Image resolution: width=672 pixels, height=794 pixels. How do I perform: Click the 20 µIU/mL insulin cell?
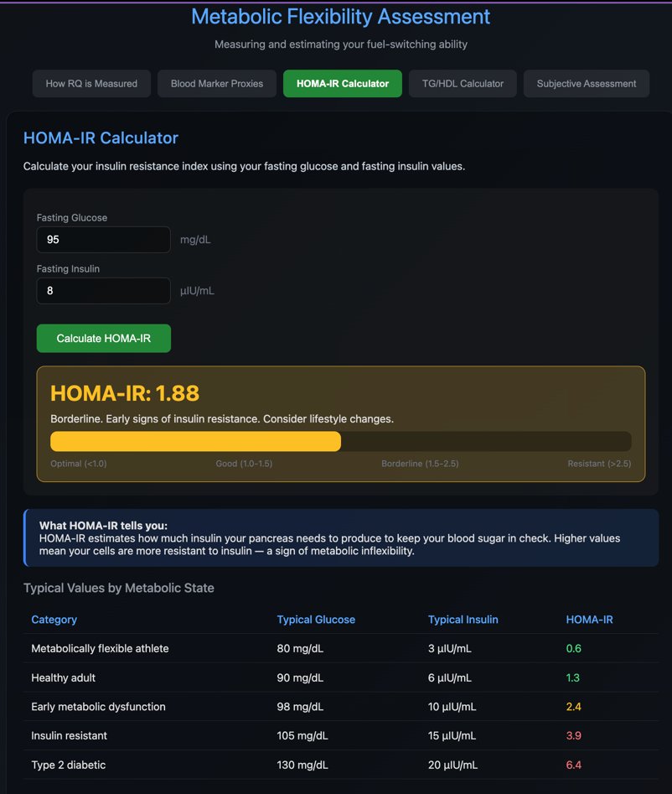coord(452,765)
